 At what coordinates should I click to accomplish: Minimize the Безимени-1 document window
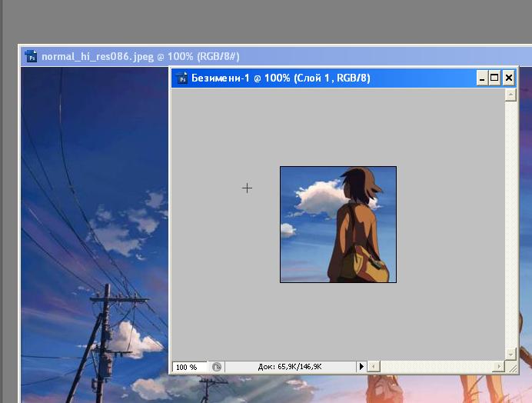(x=482, y=78)
